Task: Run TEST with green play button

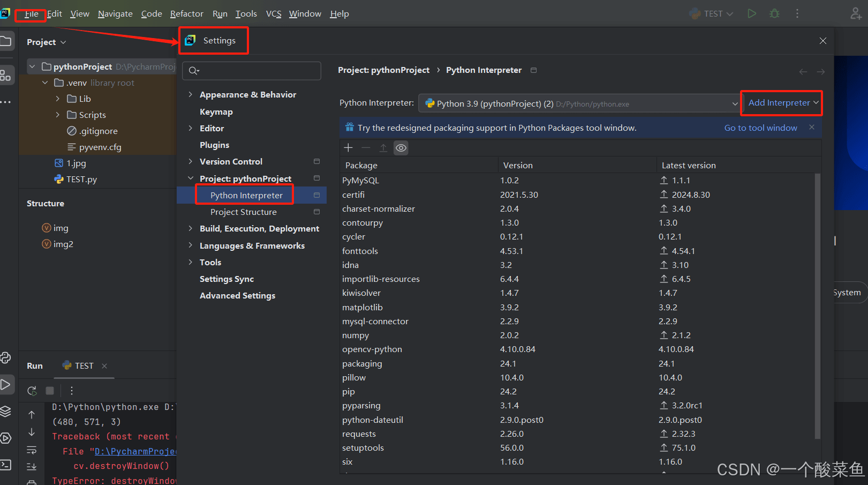Action: tap(752, 13)
